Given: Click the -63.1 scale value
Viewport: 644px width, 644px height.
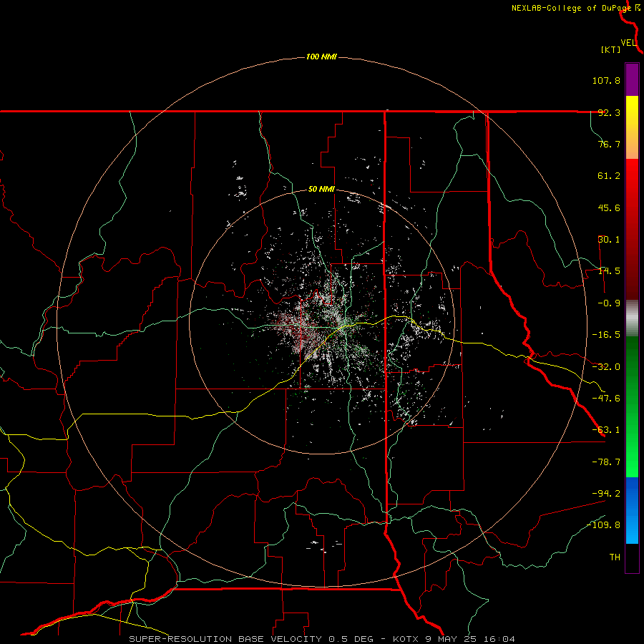Looking at the screenshot, I should 606,430.
